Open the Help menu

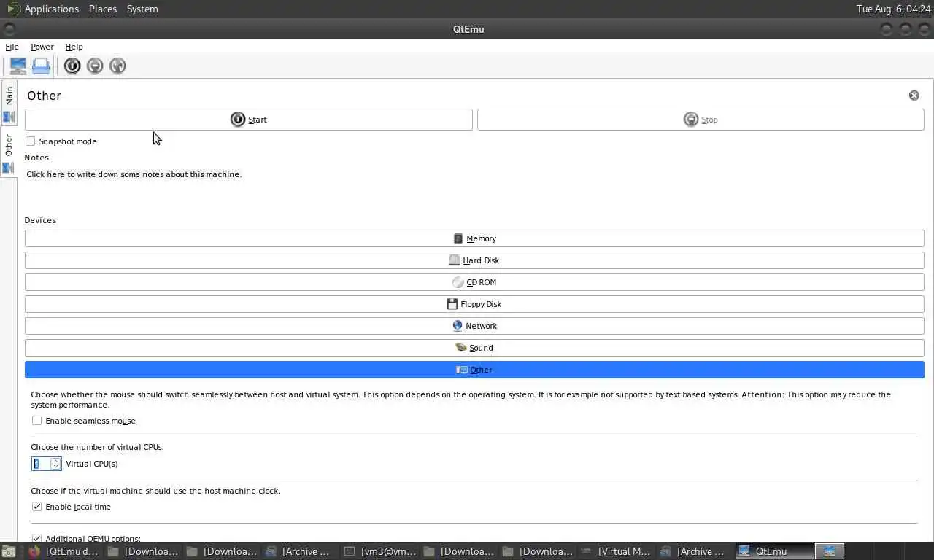(x=74, y=47)
